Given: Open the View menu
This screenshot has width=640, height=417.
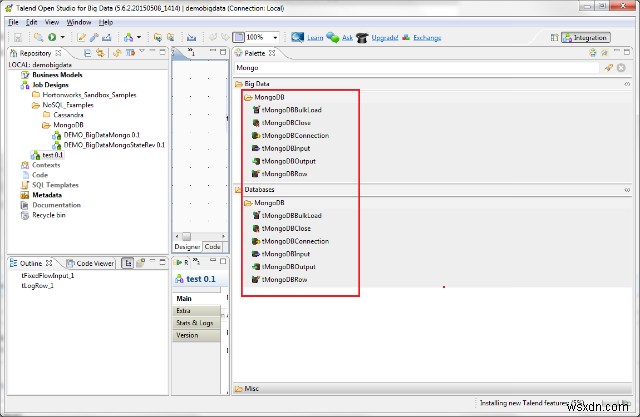Looking at the screenshot, I should tap(51, 22).
